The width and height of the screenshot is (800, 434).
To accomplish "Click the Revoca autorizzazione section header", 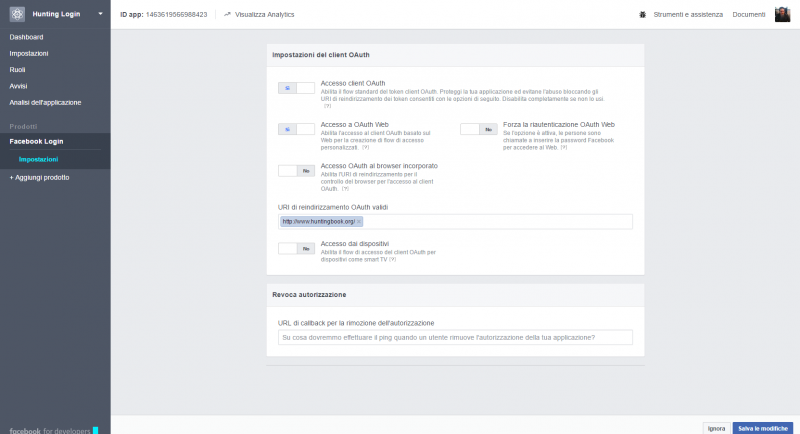I will pyautogui.click(x=309, y=295).
